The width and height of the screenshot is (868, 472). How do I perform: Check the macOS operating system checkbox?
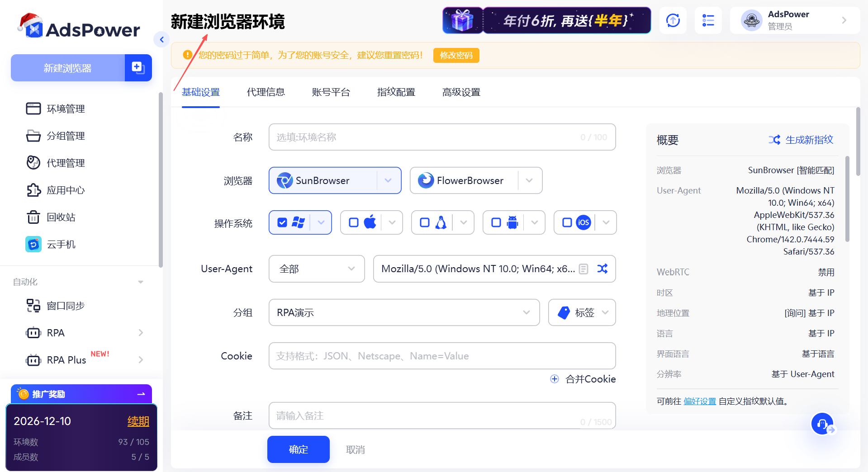(353, 222)
